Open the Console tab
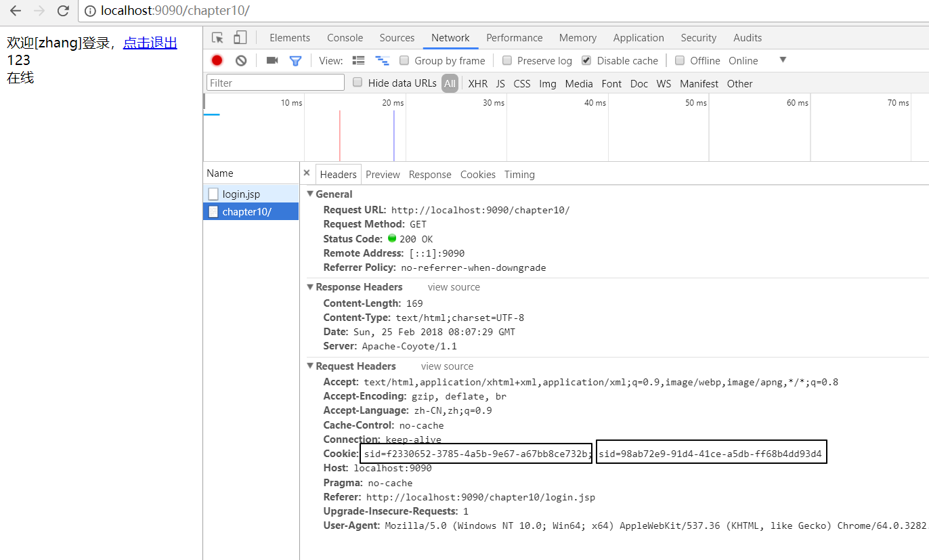The height and width of the screenshot is (560, 929). pos(345,38)
